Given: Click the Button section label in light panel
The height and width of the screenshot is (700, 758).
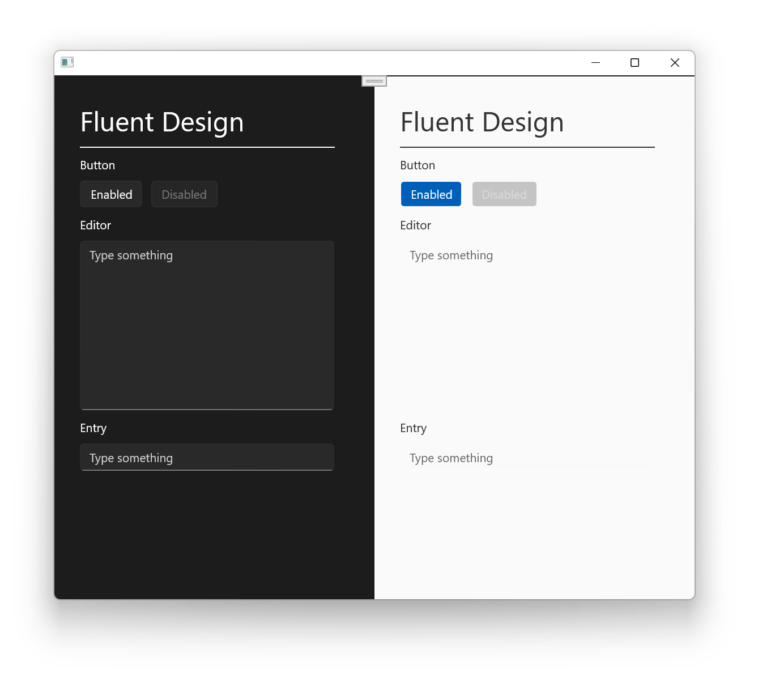Looking at the screenshot, I should [x=418, y=165].
